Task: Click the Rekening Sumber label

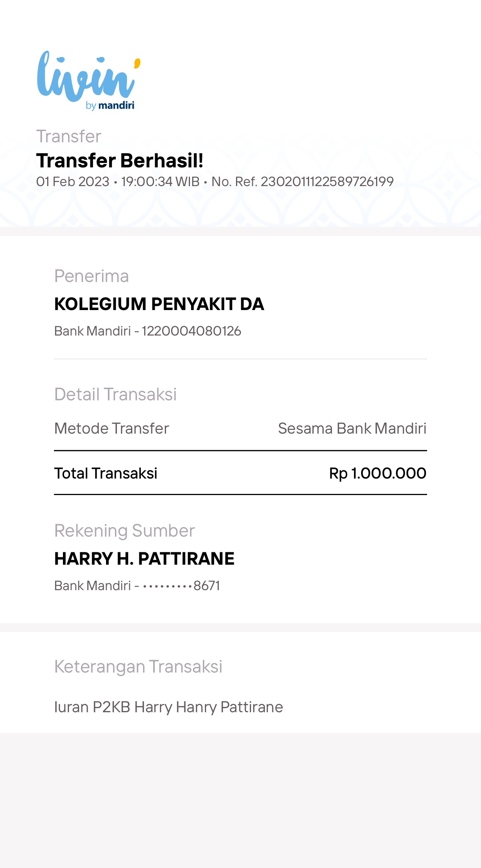Action: click(124, 531)
